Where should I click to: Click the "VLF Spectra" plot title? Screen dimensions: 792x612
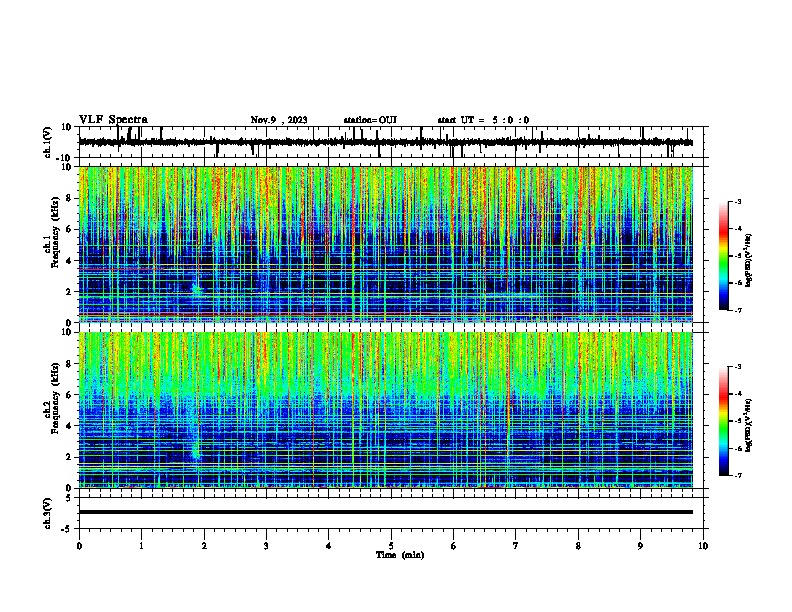(x=113, y=120)
